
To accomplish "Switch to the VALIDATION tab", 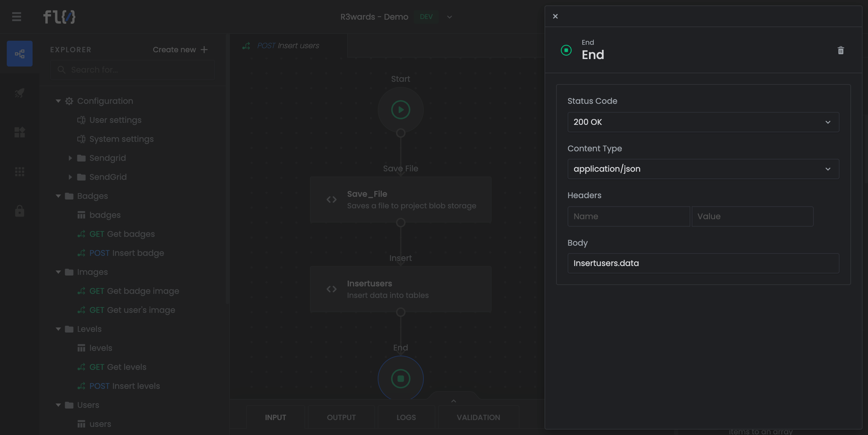I will coord(478,417).
